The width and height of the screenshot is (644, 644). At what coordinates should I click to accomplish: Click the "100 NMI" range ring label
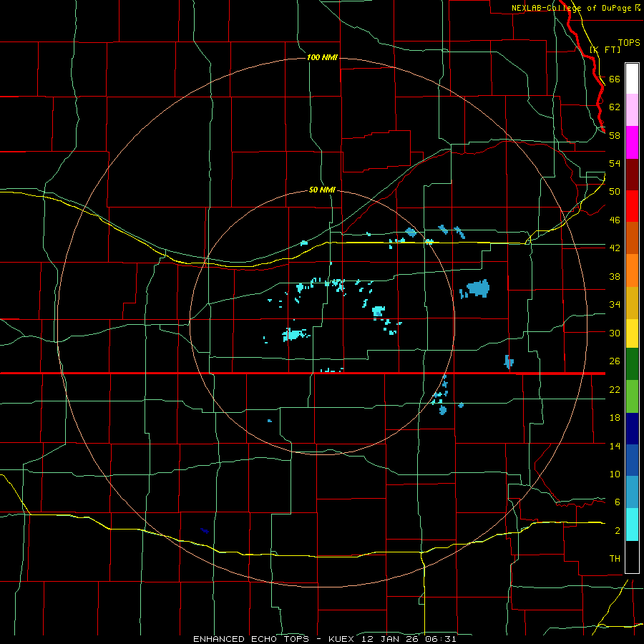(323, 57)
